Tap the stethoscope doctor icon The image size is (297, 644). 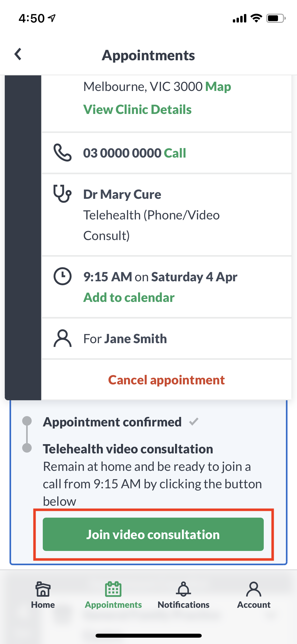coord(62,194)
